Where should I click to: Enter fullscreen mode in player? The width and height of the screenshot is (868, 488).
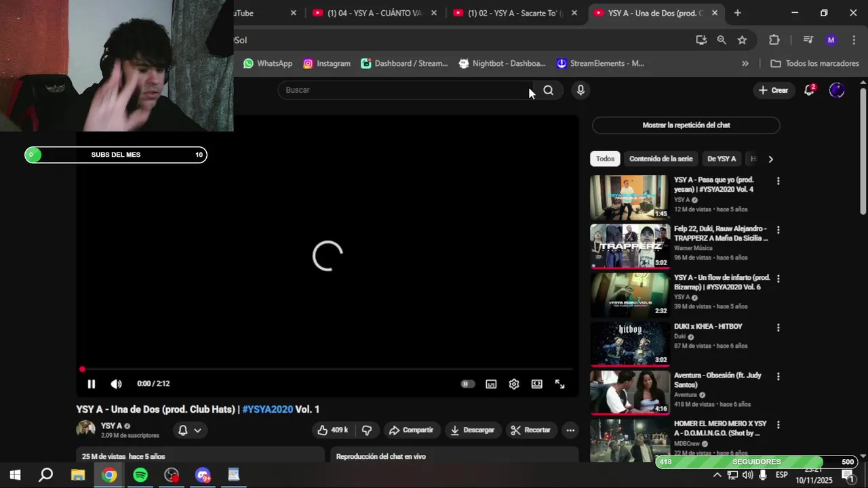(560, 384)
